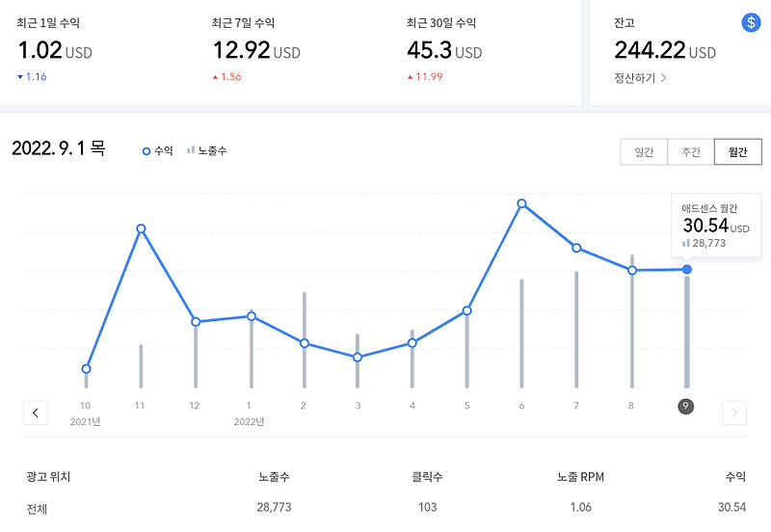Click the 광고 위치 column header
Image resolution: width=771 pixels, height=532 pixels.
(48, 476)
